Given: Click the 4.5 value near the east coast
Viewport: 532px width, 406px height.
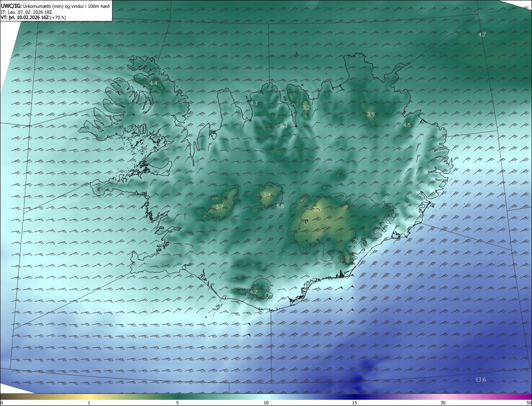Looking at the screenshot, I should 406,125.
